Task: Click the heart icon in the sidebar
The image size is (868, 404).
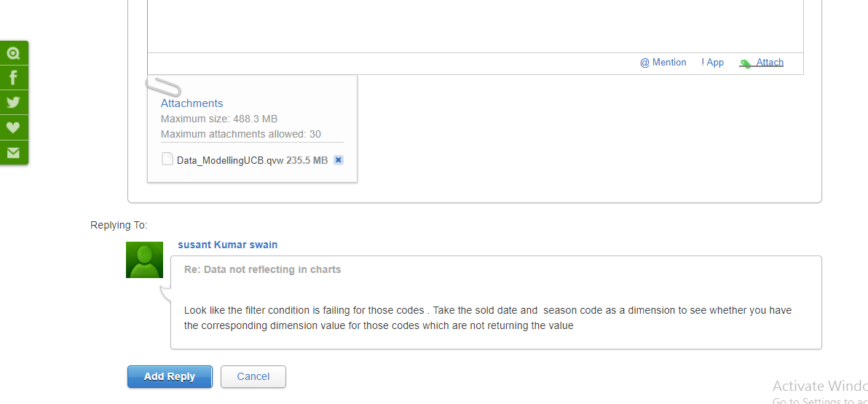Action: (14, 127)
